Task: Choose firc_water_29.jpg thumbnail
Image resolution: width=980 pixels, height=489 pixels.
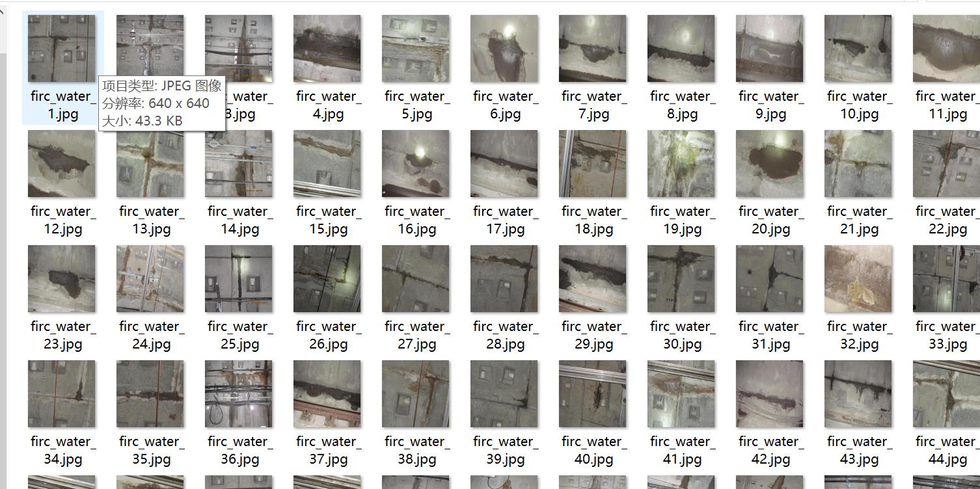Action: [593, 279]
